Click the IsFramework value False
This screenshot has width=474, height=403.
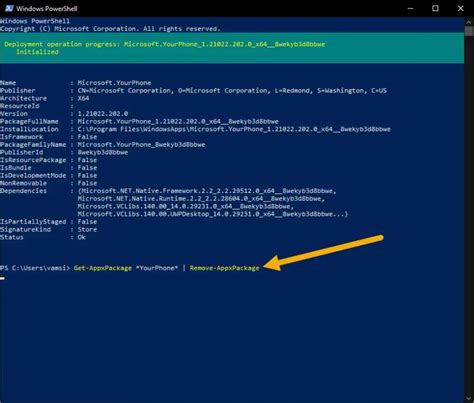tap(87, 137)
